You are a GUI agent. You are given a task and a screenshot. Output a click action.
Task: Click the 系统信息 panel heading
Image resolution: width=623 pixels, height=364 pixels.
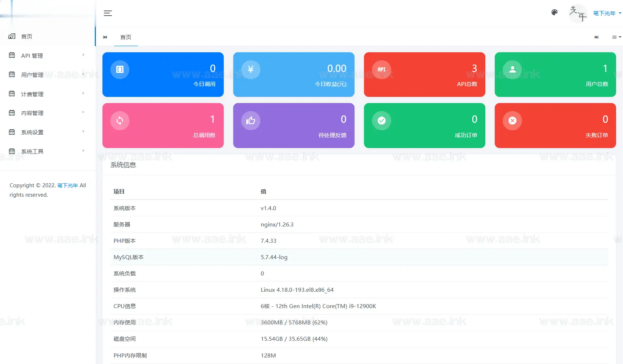pyautogui.click(x=123, y=165)
